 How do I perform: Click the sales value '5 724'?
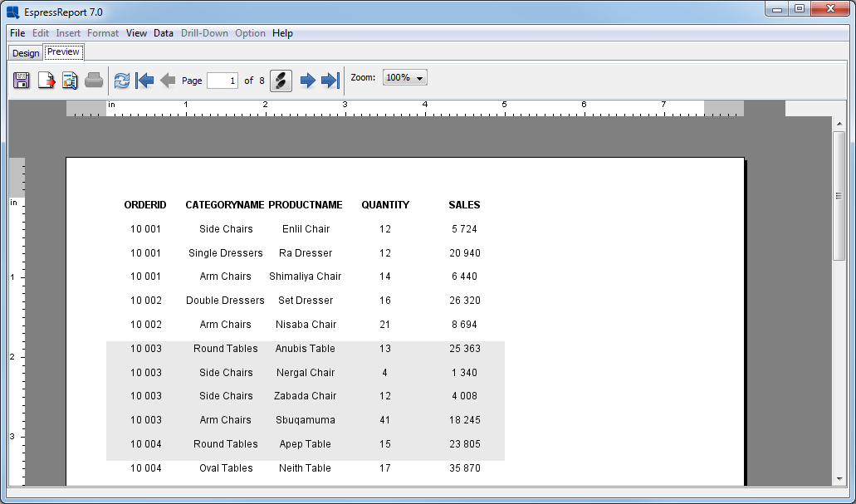(x=465, y=229)
